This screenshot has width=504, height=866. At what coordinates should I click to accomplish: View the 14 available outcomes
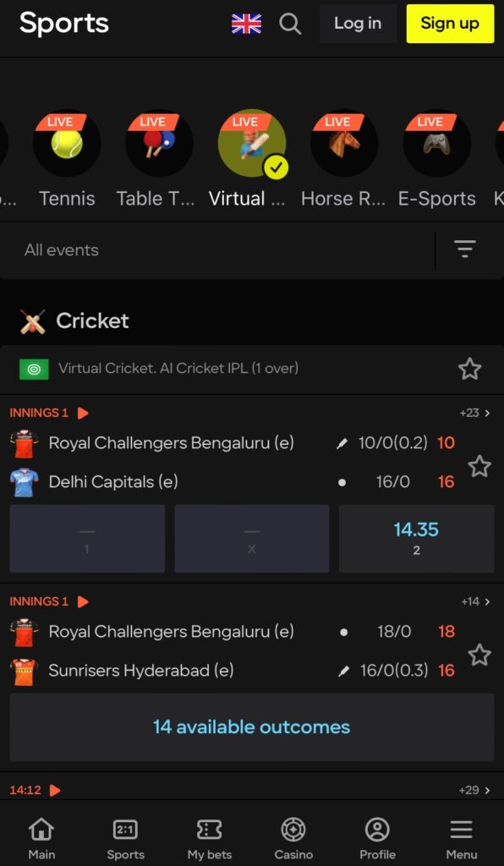(x=252, y=726)
